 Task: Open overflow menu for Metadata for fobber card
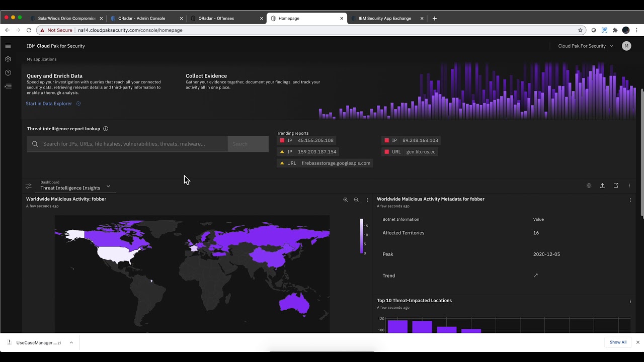[630, 200]
